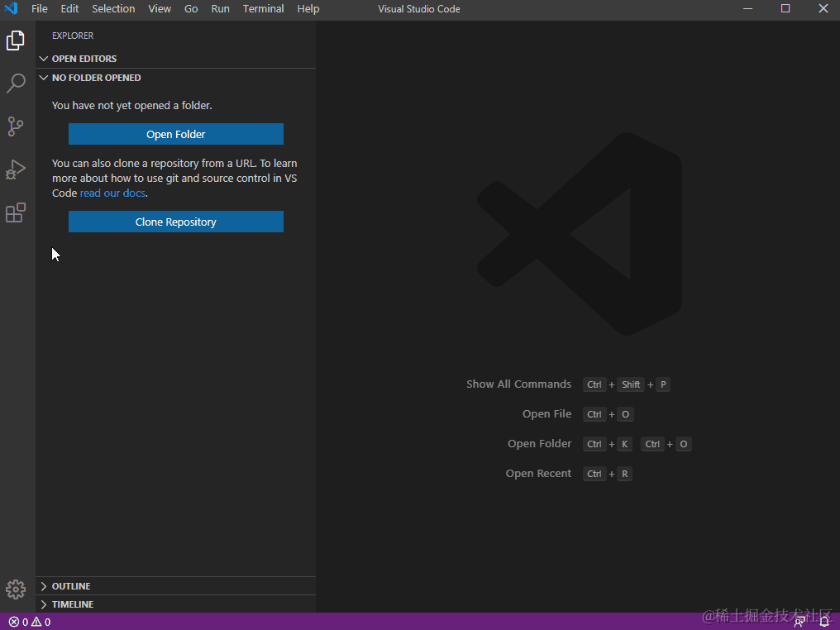
Task: Click the Show All Commands label
Action: click(518, 384)
